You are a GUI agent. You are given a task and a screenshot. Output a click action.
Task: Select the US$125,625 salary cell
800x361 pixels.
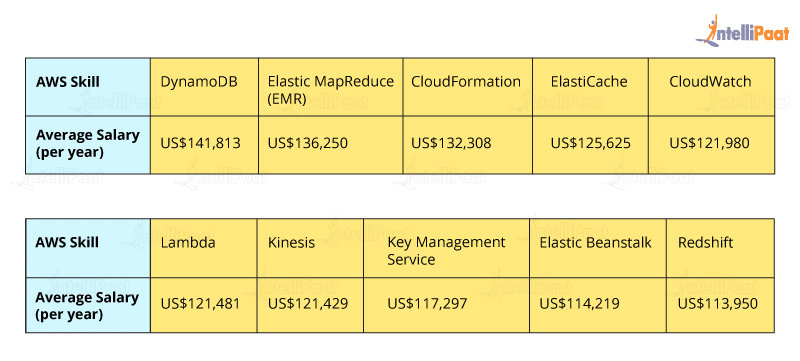point(590,145)
